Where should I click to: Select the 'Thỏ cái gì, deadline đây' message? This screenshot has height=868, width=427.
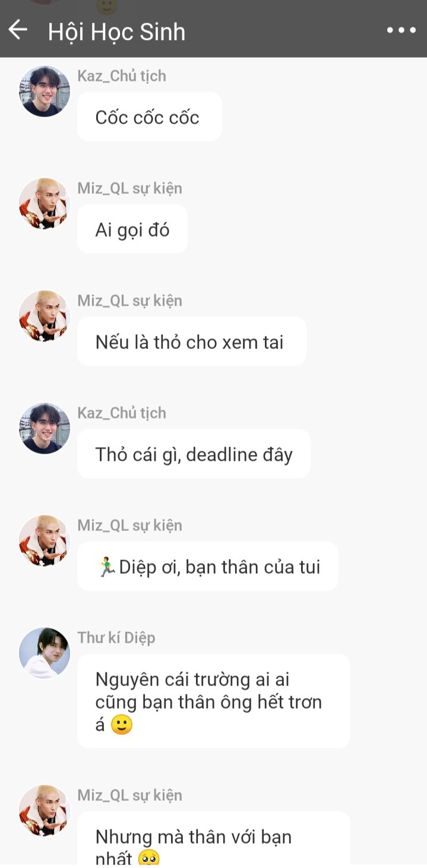point(194,454)
